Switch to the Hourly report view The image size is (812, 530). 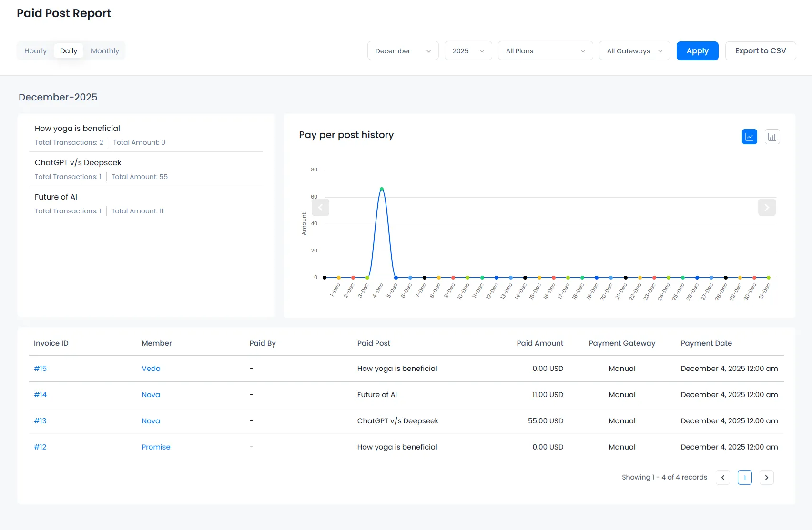[35, 50]
